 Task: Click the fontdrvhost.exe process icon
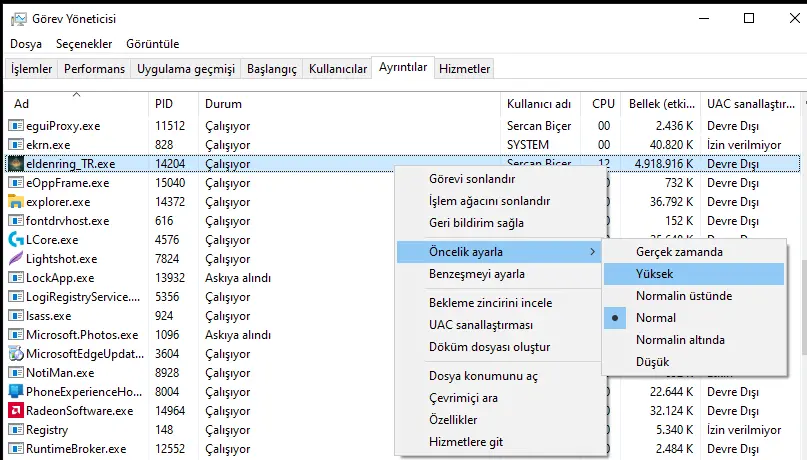tap(16, 221)
